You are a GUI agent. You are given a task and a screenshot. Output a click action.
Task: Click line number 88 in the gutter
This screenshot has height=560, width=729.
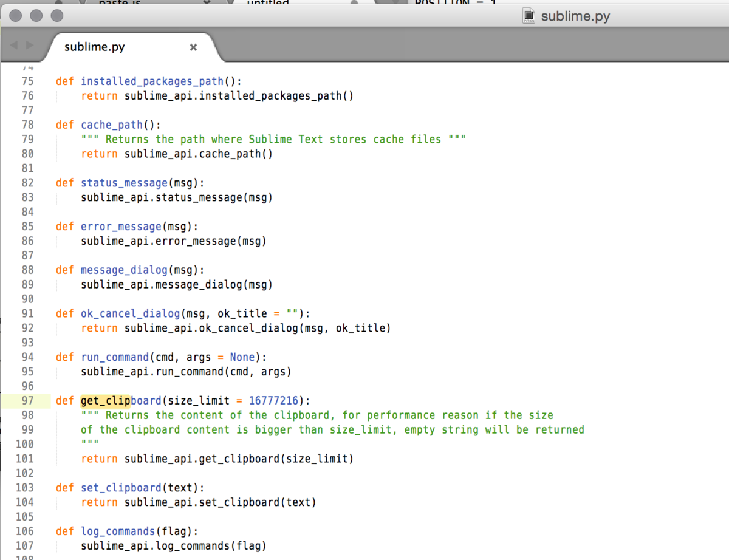[27, 270]
